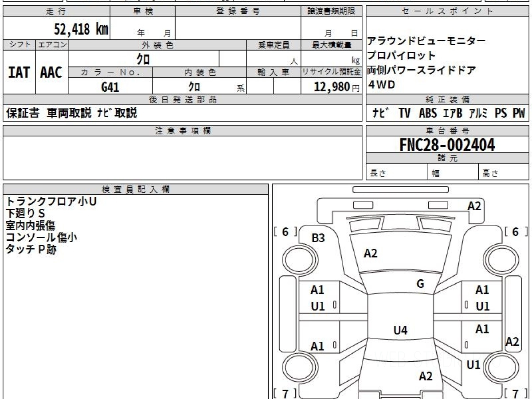The height and width of the screenshot is (399, 532).
Task: Select the 内装色 header
Action: point(199,72)
